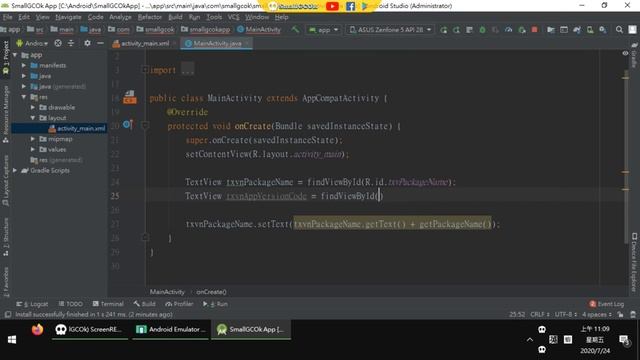Expand the drawable folder
The width and height of the screenshot is (640, 360).
[x=33, y=107]
